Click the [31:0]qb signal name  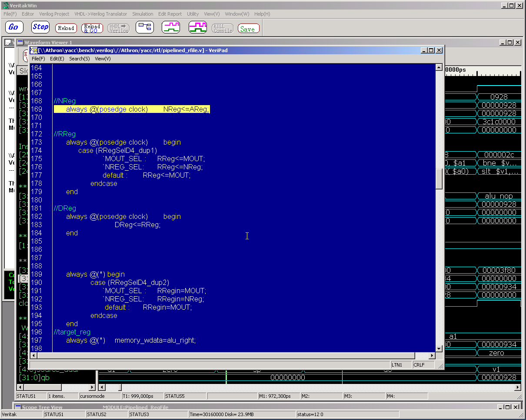coord(34,377)
